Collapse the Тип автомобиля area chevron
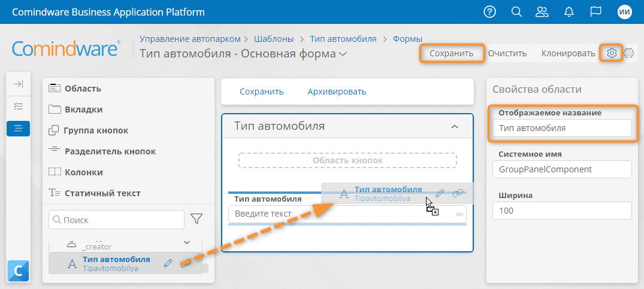Viewport: 644px width, 289px height. 455,127
